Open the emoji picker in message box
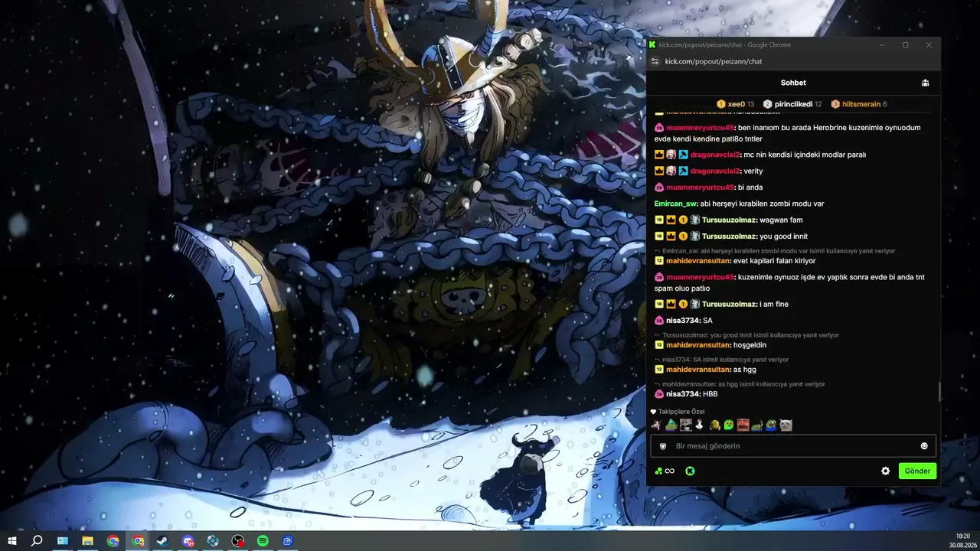Image resolution: width=980 pixels, height=551 pixels. 924,446
